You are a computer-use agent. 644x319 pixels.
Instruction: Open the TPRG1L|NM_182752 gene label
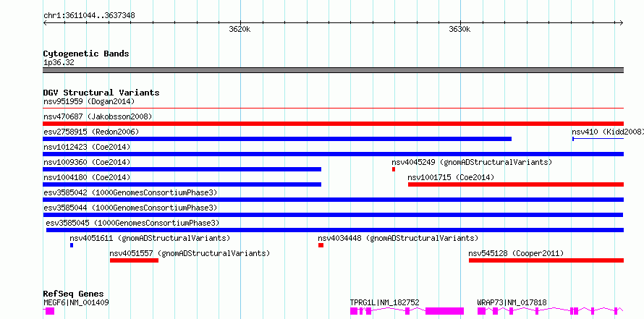tap(384, 302)
